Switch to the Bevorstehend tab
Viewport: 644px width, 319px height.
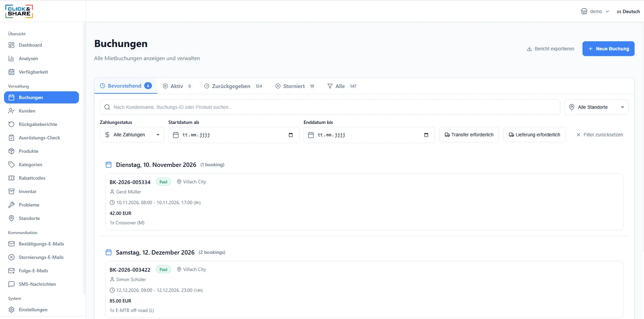pos(126,86)
